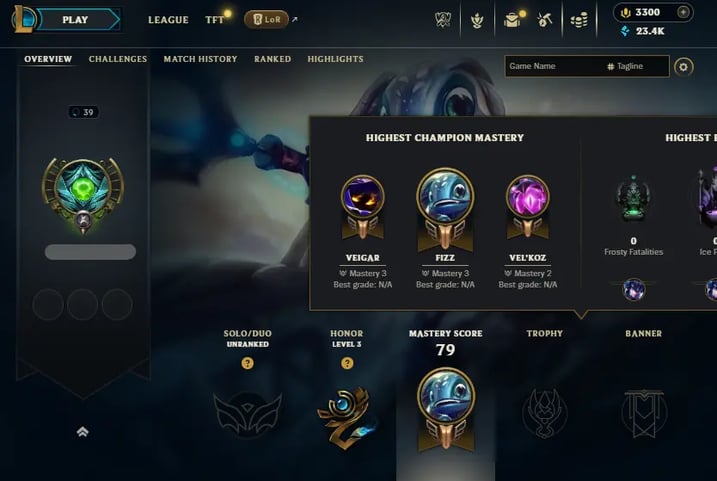Click the League of Legends logo icon
Screen dimensions: 717x481
[24, 19]
